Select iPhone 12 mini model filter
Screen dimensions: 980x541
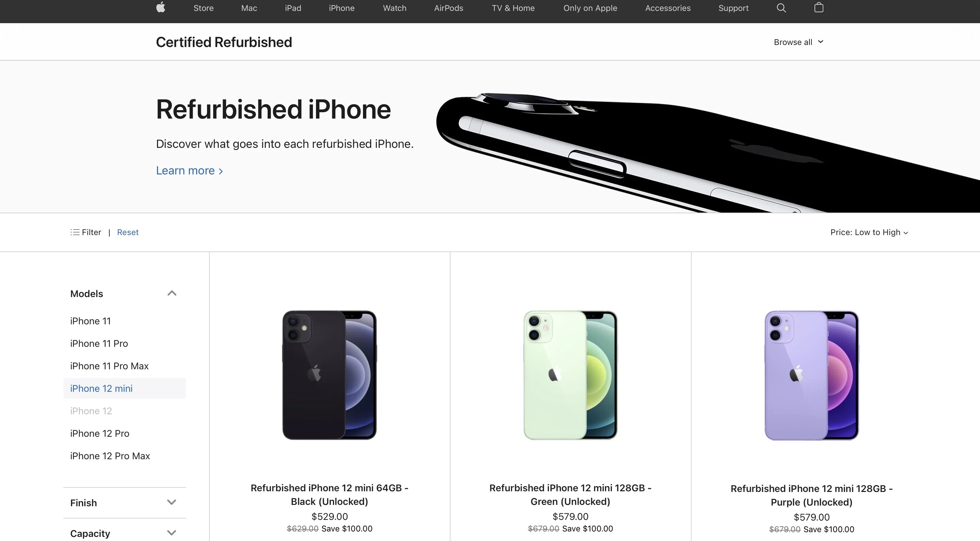coord(101,388)
